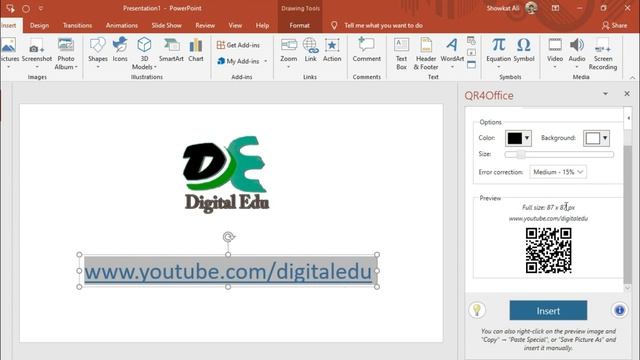Click Get Add-ins
The image size is (640, 360).
click(x=238, y=45)
